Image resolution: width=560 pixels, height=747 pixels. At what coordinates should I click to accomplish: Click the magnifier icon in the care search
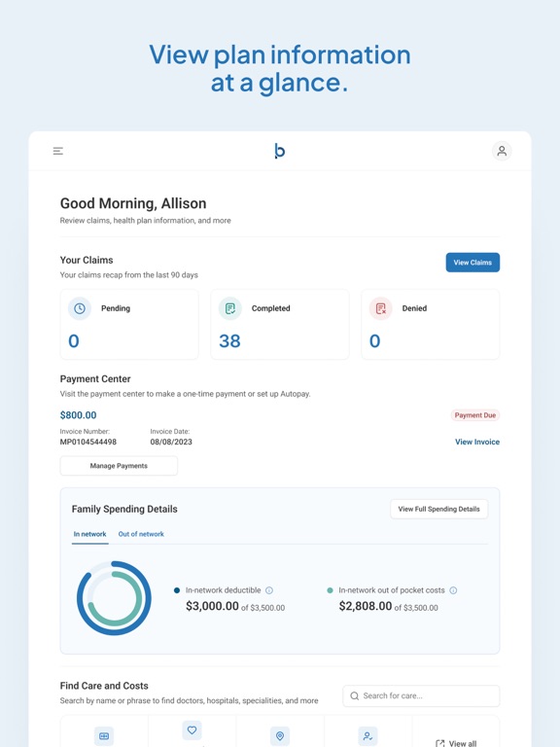point(354,696)
